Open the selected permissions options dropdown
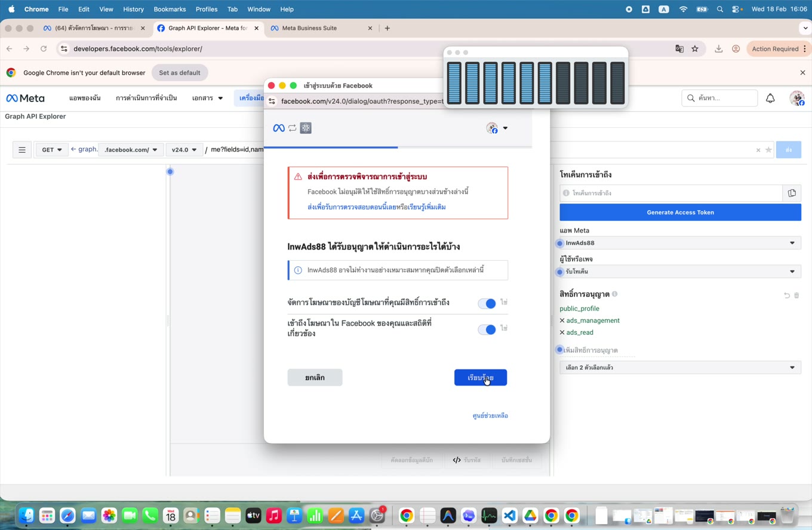This screenshot has width=812, height=530. [680, 368]
